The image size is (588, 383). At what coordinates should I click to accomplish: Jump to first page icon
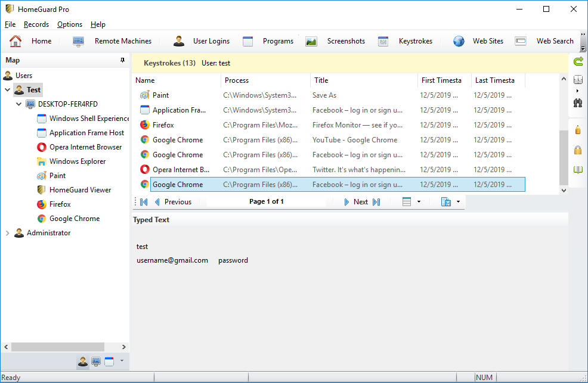[x=144, y=202]
